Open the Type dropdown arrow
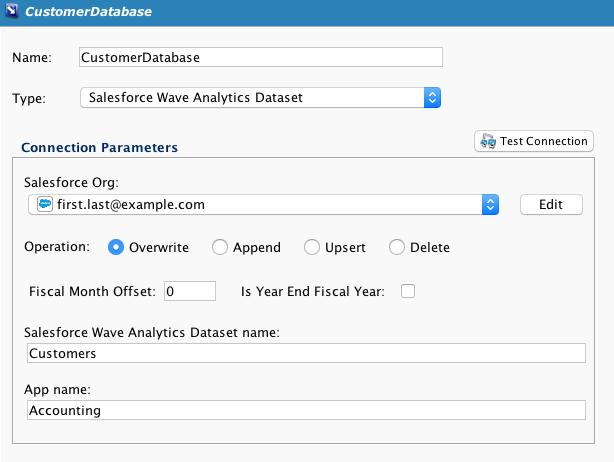614x462 pixels. pos(432,98)
